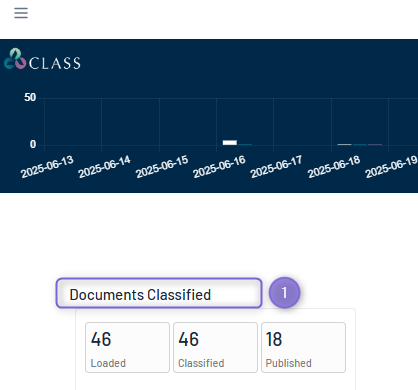The height and width of the screenshot is (390, 418).
Task: Click the 0 y-axis value
Action: pos(33,144)
